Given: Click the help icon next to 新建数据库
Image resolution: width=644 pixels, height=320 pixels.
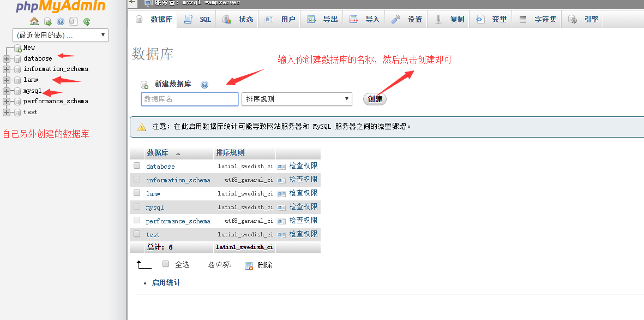Looking at the screenshot, I should 204,85.
